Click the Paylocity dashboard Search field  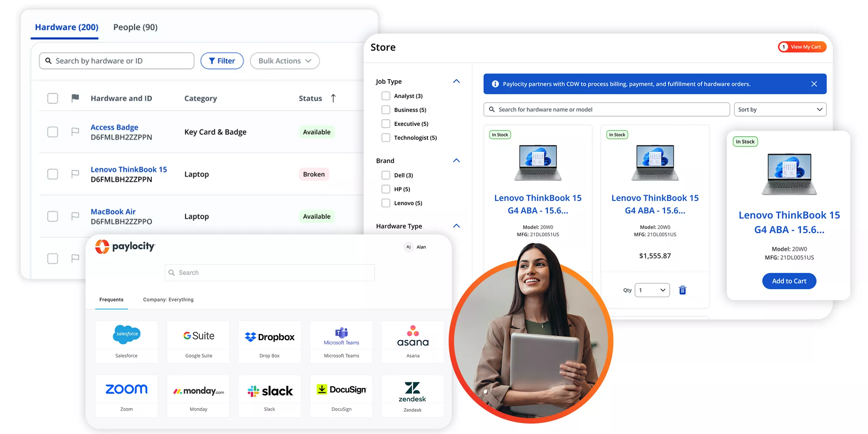point(270,273)
